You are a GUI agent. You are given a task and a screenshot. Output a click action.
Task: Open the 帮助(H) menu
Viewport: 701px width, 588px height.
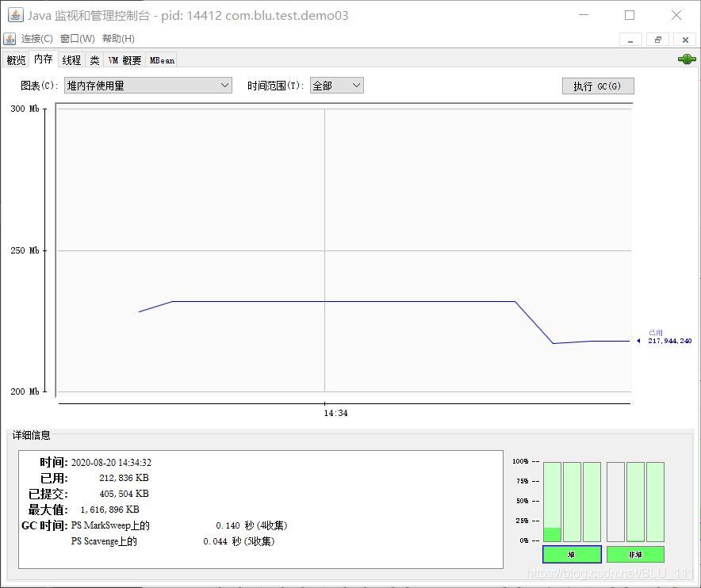tap(118, 39)
